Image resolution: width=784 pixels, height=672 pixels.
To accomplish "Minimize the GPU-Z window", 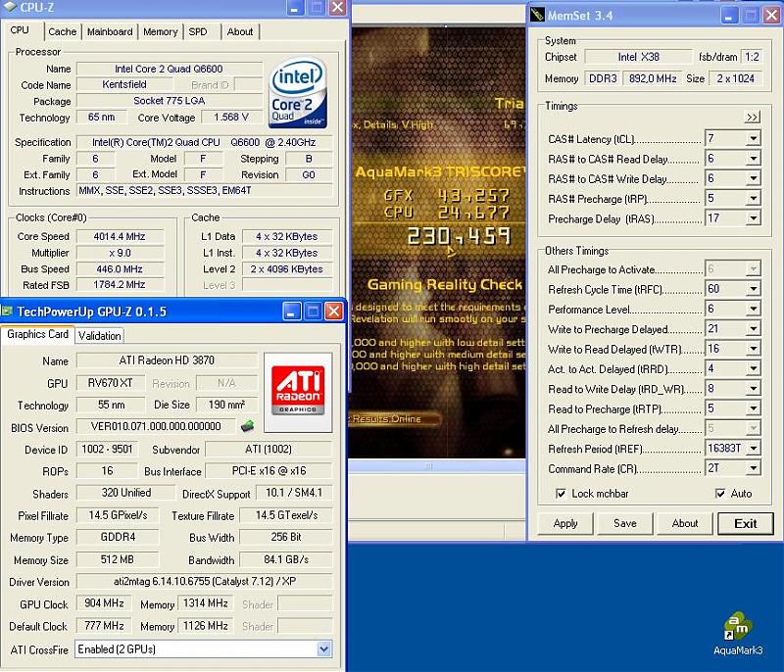I will pos(292,312).
